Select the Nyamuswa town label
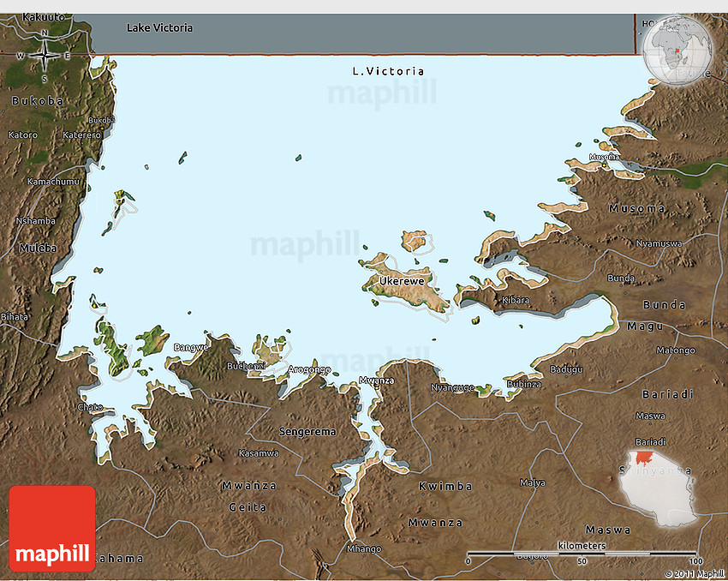The image size is (728, 581). point(659,243)
